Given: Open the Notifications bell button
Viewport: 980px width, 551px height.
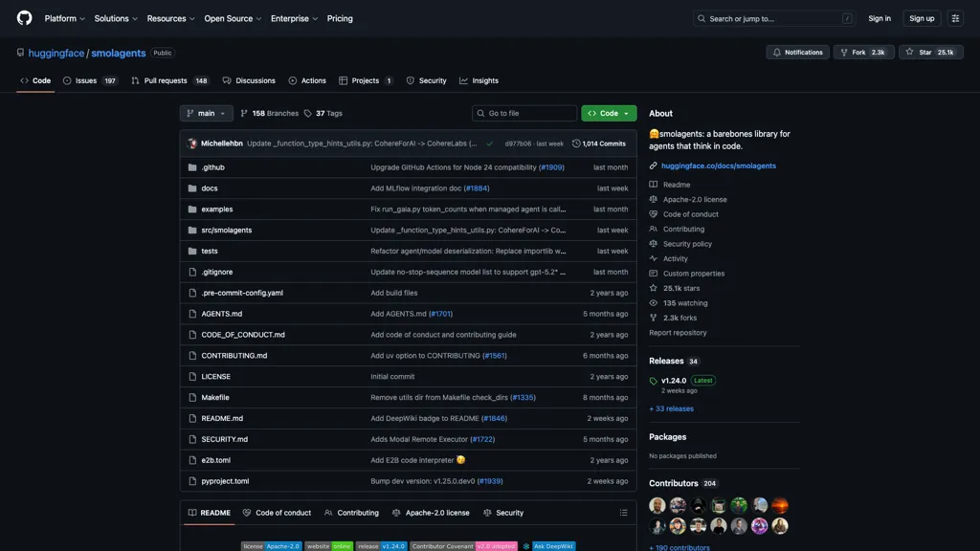Looking at the screenshot, I should [x=797, y=53].
